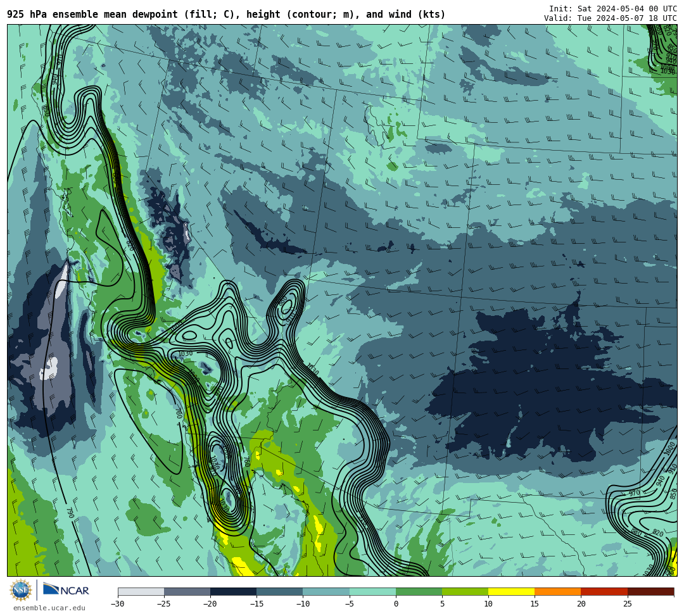Open the ensemble.ucar.edu link
This screenshot has height=616, width=684.
point(49,608)
